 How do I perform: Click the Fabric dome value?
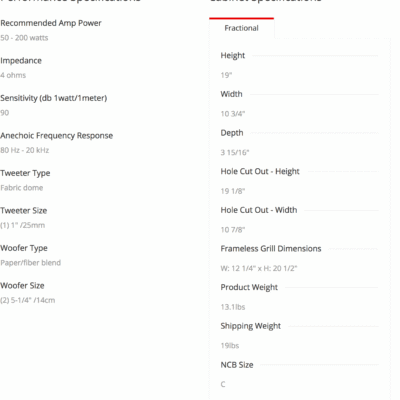(22, 188)
